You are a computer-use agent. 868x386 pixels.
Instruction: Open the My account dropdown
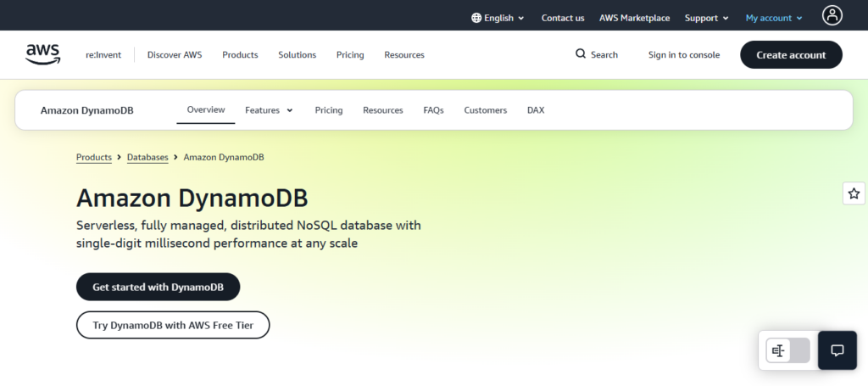[x=774, y=18]
